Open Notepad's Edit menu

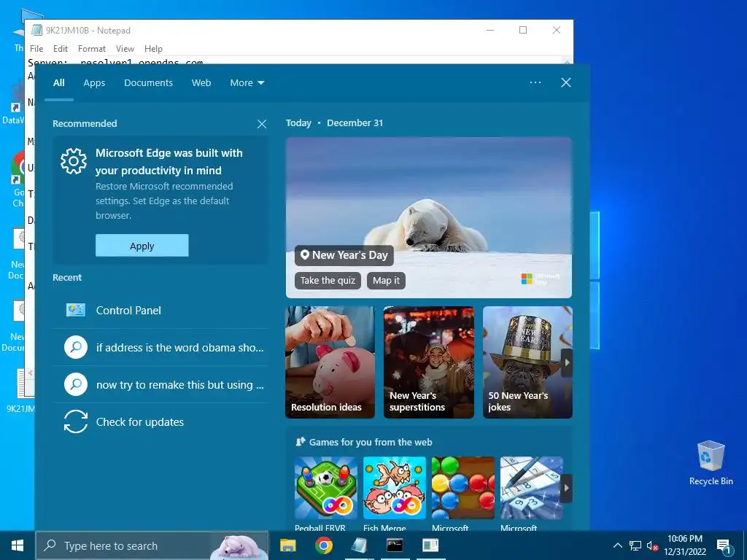(61, 49)
